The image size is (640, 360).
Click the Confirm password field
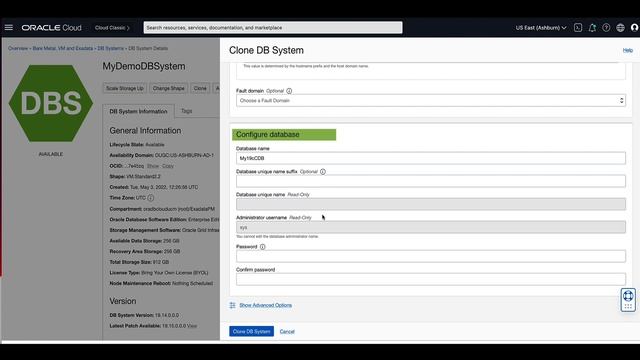431,279
